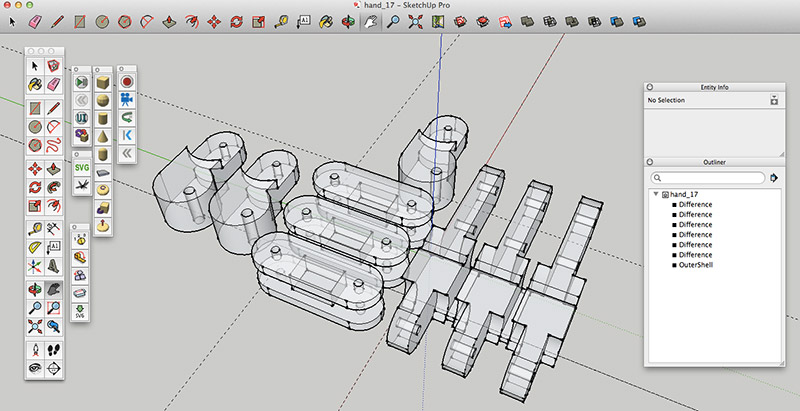Collapse the Entity Info panel
800x411 pixels.
tap(649, 87)
